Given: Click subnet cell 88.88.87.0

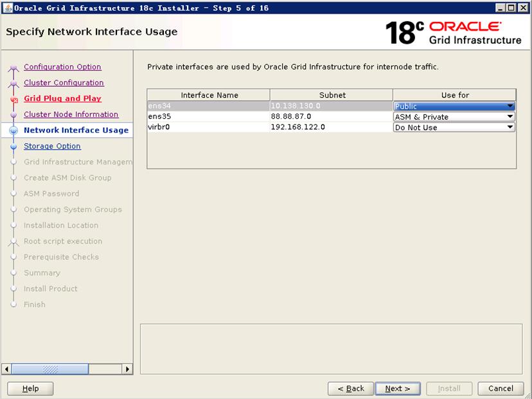Looking at the screenshot, I should (332, 116).
